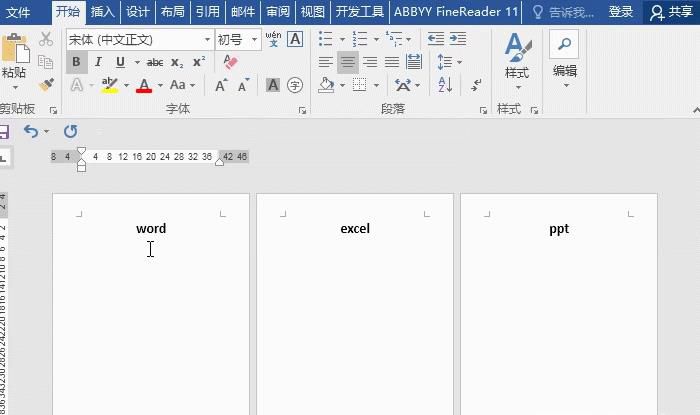Toggle center alignment
The height and width of the screenshot is (415, 700).
click(347, 62)
